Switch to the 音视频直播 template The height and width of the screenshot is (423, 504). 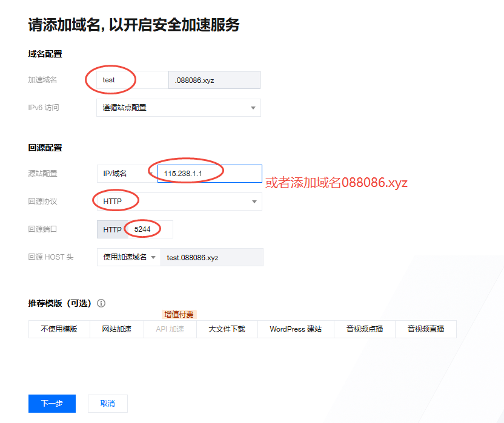[426, 329]
